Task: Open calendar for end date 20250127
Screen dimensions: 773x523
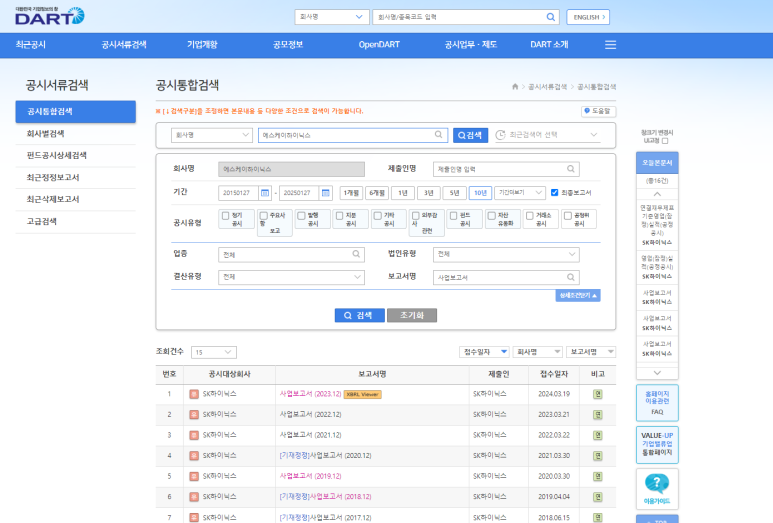Action: click(x=325, y=193)
